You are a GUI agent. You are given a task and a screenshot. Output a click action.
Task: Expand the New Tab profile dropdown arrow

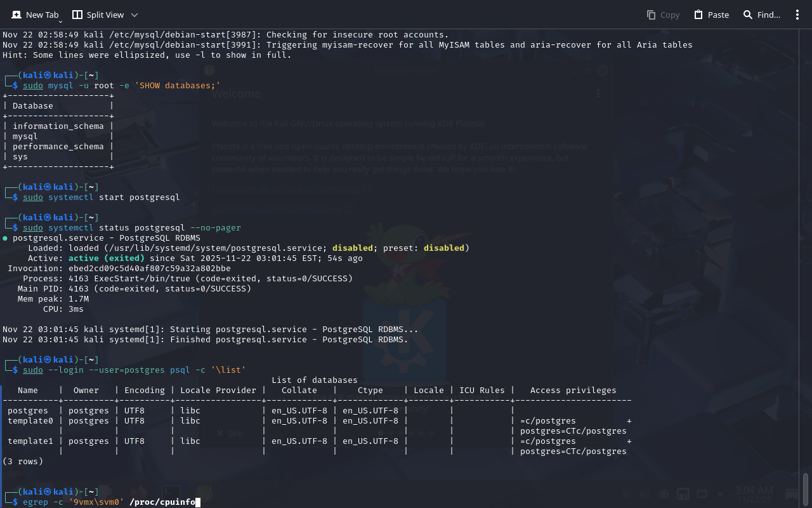(60, 22)
